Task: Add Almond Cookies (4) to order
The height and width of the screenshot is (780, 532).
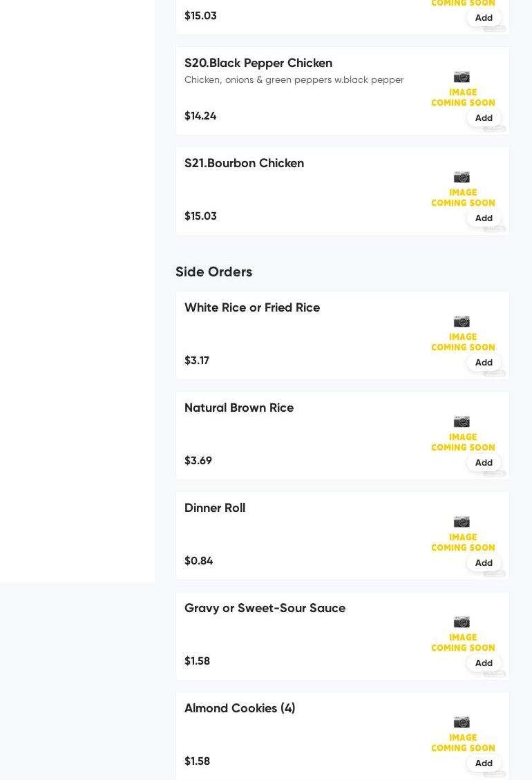Action: (484, 763)
